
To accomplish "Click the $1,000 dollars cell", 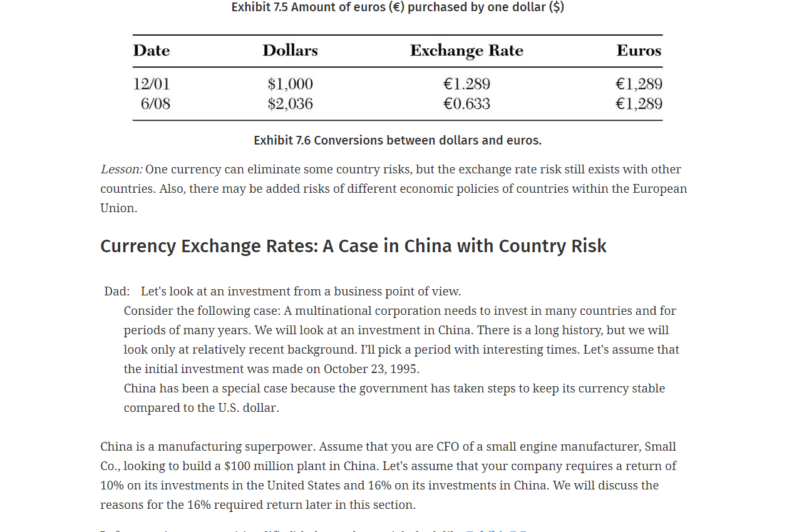I will pyautogui.click(x=290, y=84).
